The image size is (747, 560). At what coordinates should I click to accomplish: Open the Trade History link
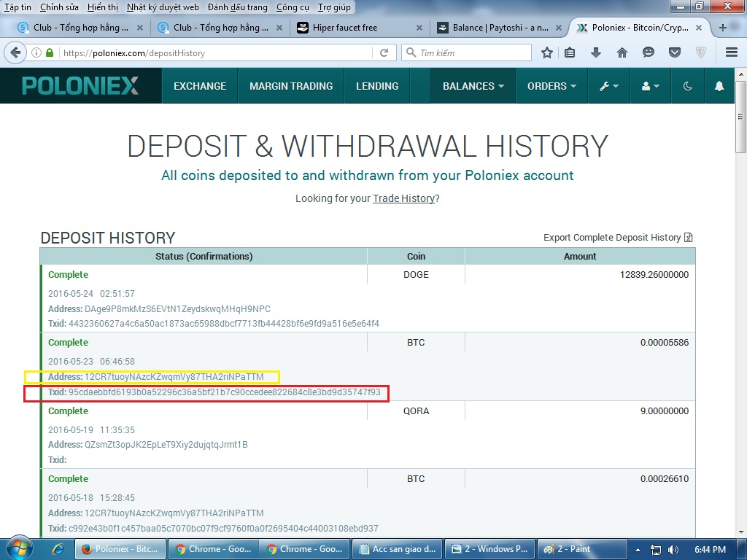tap(403, 198)
